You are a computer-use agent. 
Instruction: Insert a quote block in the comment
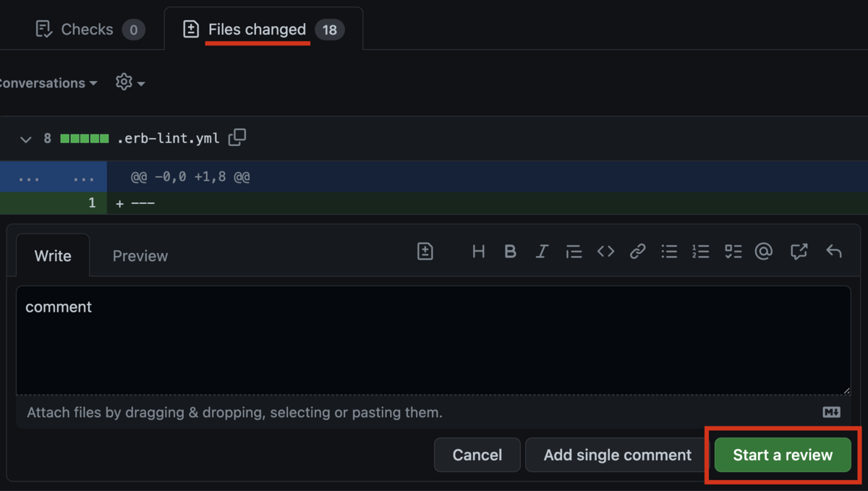click(574, 251)
